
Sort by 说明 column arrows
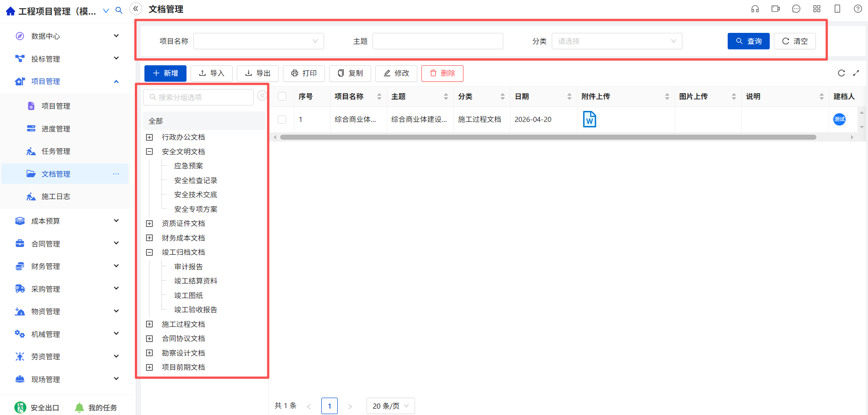(821, 96)
